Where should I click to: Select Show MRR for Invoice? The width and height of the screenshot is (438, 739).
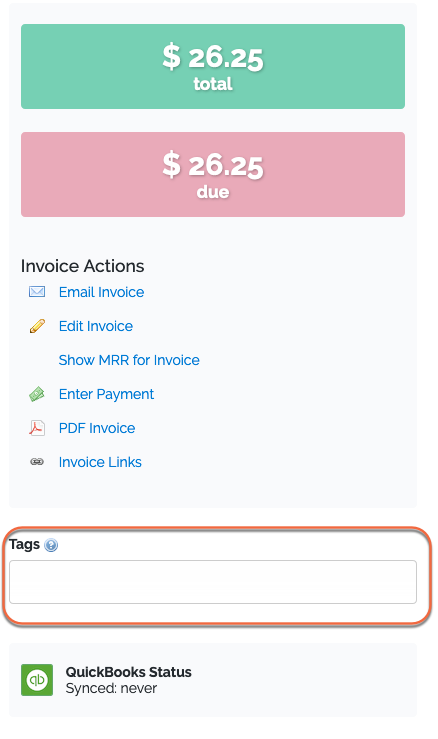(129, 360)
